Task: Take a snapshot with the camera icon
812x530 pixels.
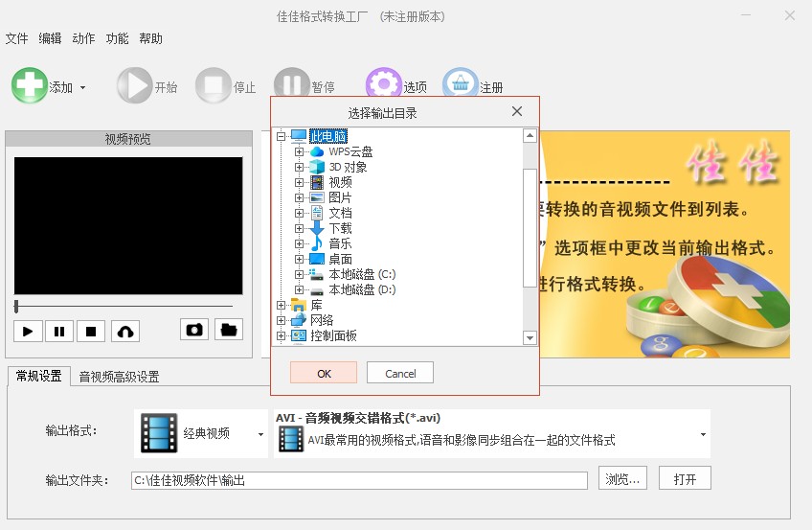Action: click(x=194, y=330)
